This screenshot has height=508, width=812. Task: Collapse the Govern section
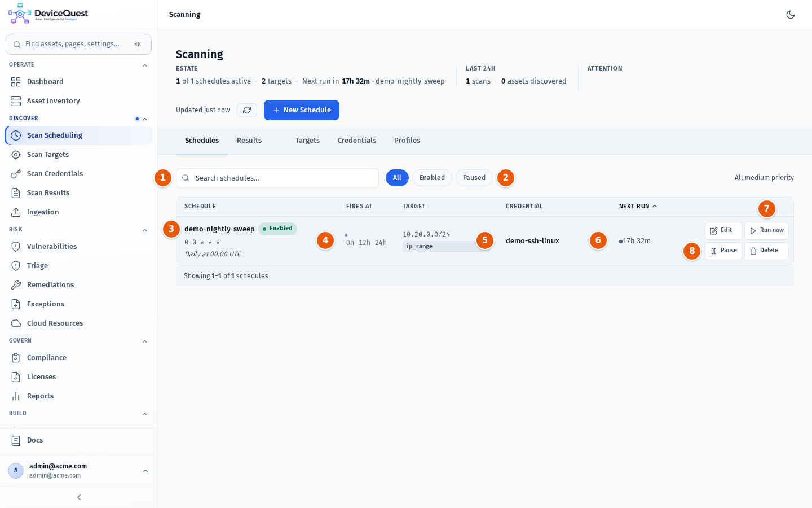[x=145, y=341]
